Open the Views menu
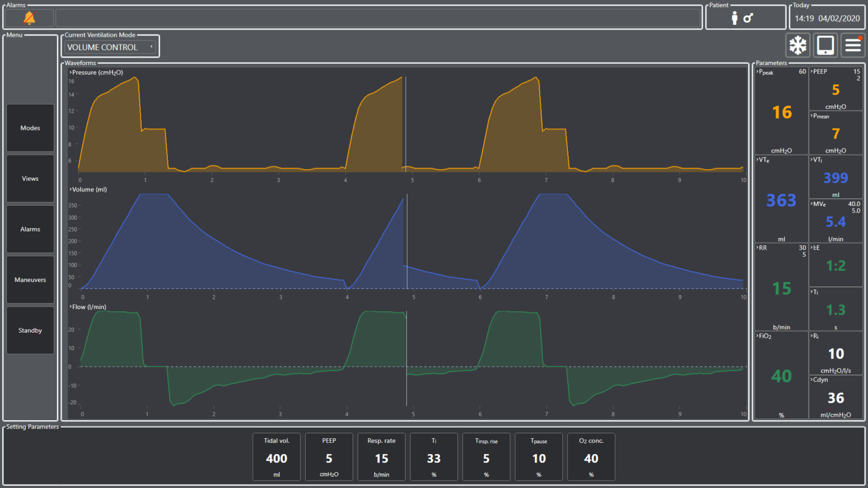The width and height of the screenshot is (868, 488). coord(30,178)
